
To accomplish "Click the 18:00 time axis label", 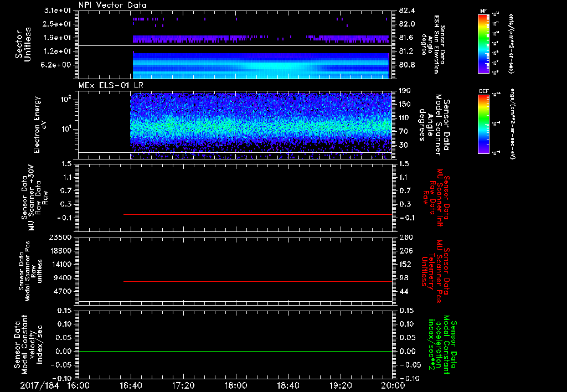I will click(x=236, y=385).
